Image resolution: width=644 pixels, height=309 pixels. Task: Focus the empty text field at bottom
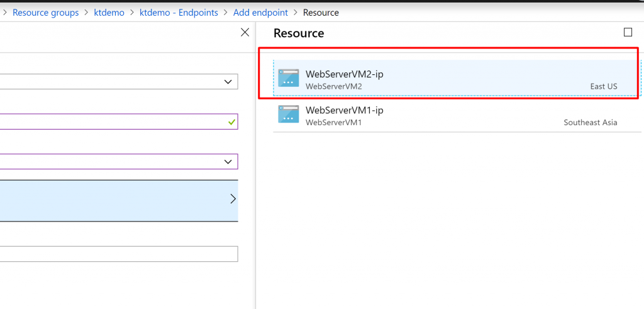point(118,254)
